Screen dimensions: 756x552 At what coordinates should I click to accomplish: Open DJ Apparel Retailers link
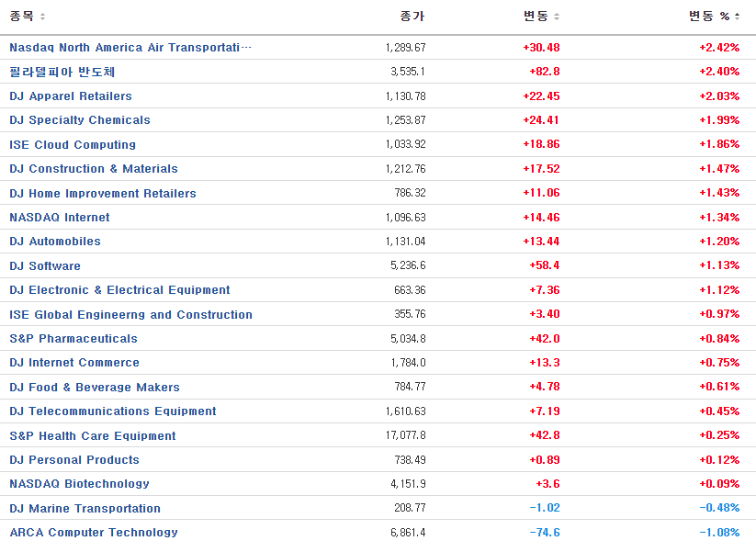click(71, 96)
